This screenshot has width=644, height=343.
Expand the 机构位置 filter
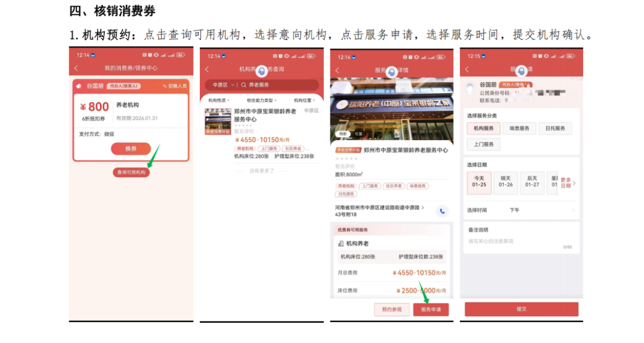(x=304, y=100)
